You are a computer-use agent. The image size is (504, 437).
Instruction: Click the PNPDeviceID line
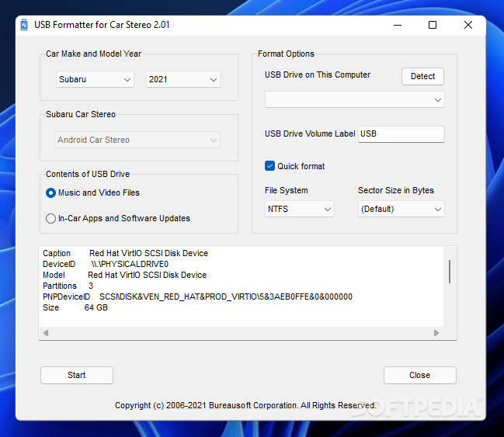197,297
